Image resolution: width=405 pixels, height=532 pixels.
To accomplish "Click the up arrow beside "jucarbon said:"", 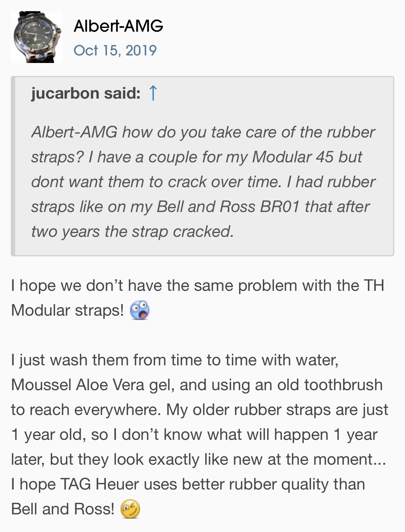I will click(x=153, y=93).
